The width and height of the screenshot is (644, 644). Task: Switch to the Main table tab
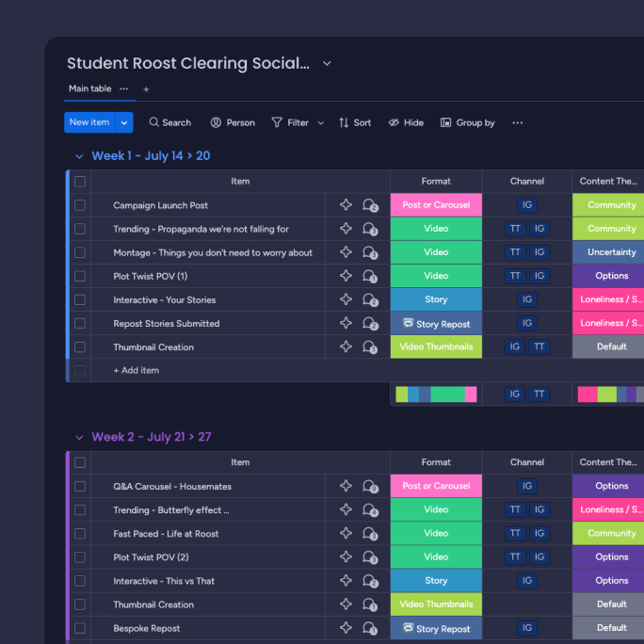[90, 89]
